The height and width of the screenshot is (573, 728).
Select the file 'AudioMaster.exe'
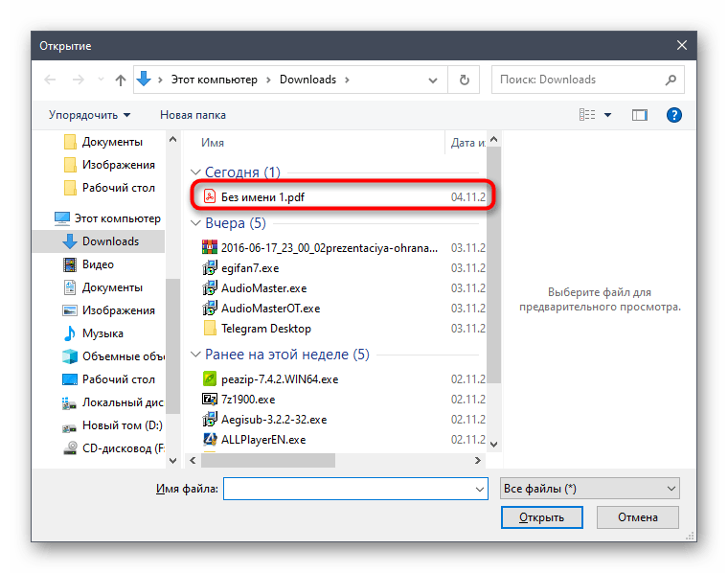pos(343,287)
